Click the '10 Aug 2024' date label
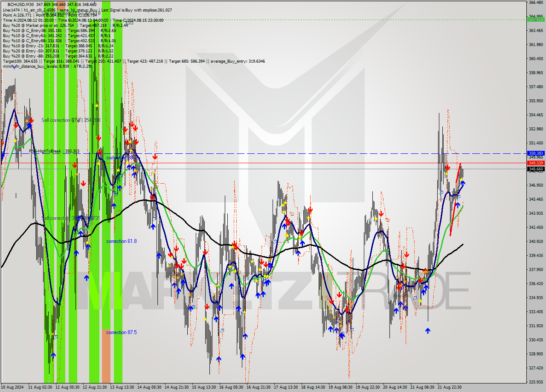Viewport: 546px width, 392px height. tap(13, 387)
